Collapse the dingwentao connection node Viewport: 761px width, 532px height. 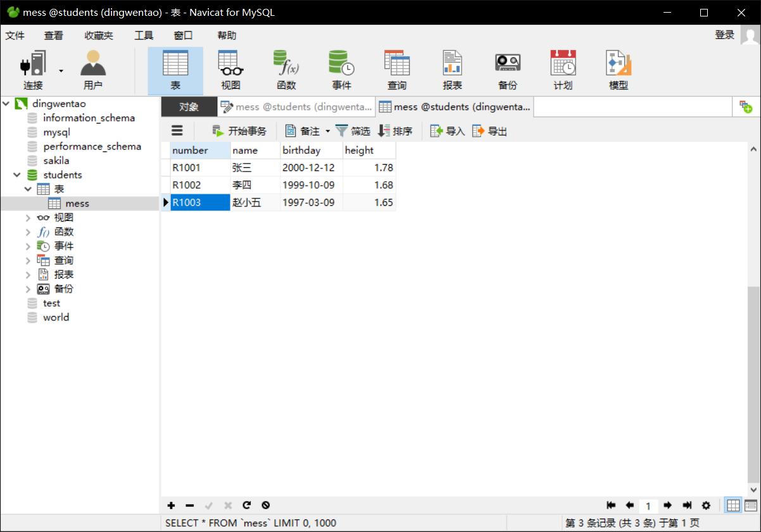point(6,103)
